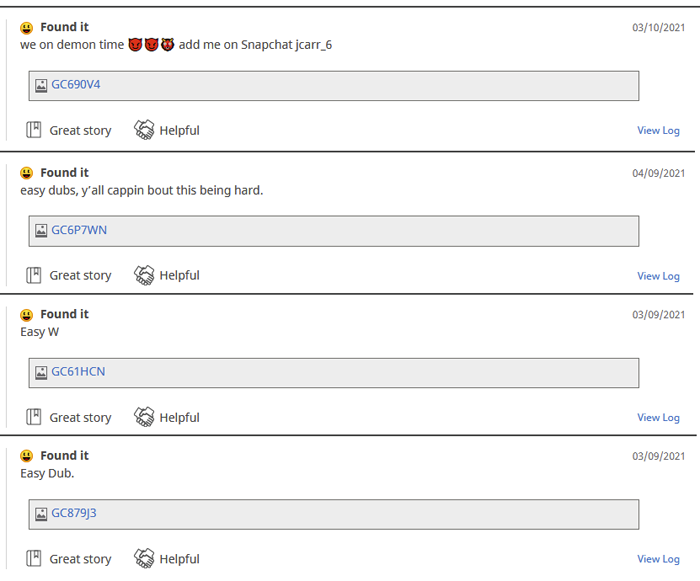Viewport: 700px width, 581px height.
Task: Click the image icon beside GC6P7WN
Action: (41, 230)
